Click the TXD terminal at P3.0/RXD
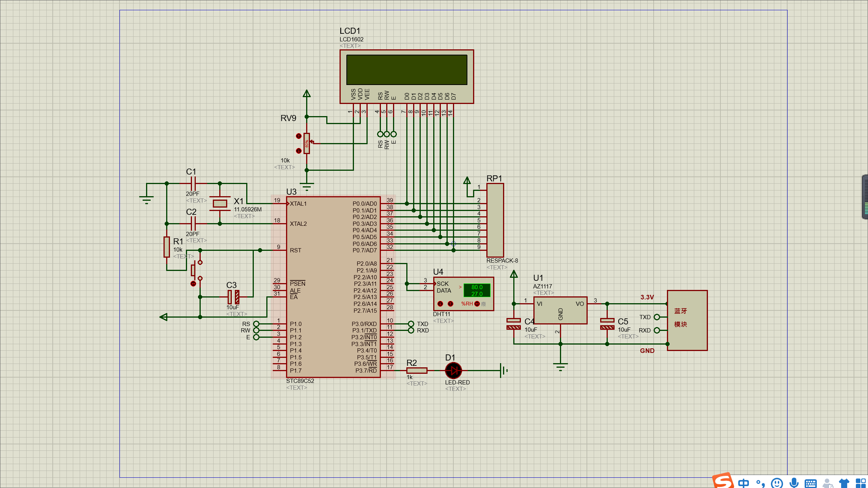868x488 pixels. [x=411, y=324]
